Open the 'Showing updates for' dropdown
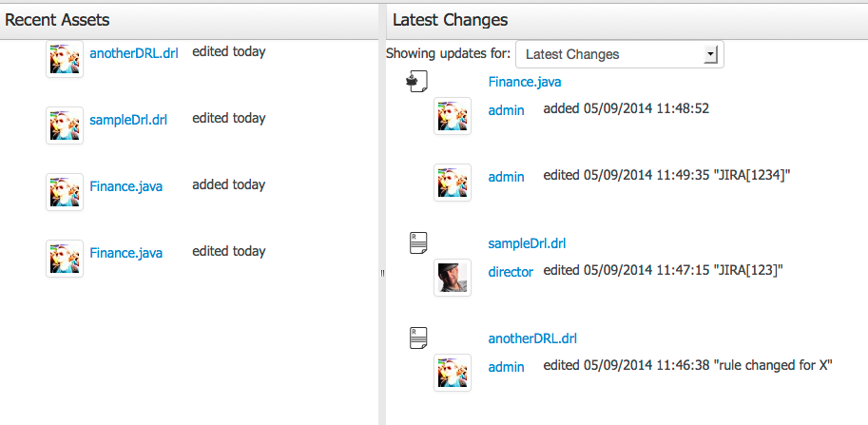The height and width of the screenshot is (425, 868). click(619, 54)
